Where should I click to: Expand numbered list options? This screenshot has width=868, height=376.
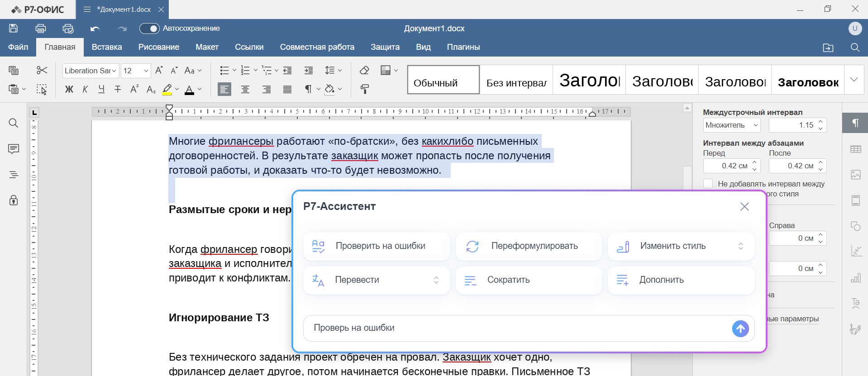(255, 70)
